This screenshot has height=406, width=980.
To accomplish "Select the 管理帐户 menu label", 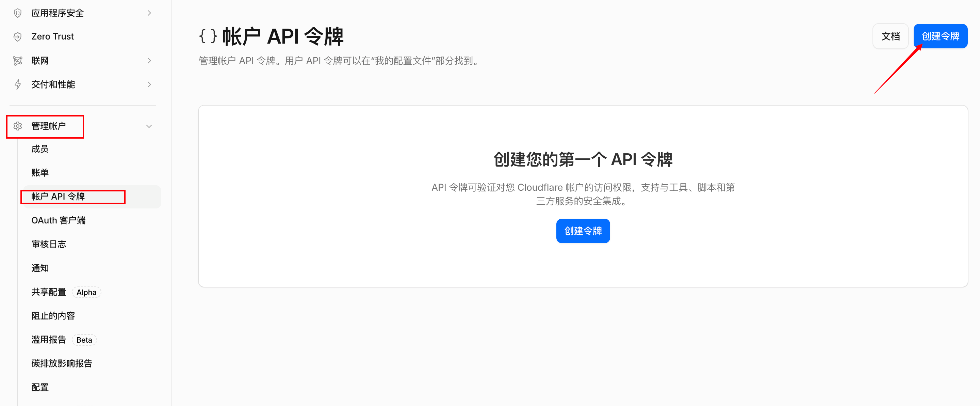I will coord(49,126).
